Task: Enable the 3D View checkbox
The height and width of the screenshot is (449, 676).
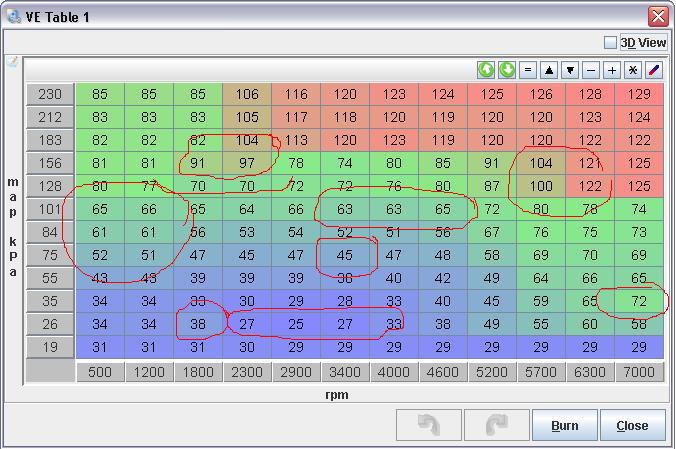Action: 610,43
